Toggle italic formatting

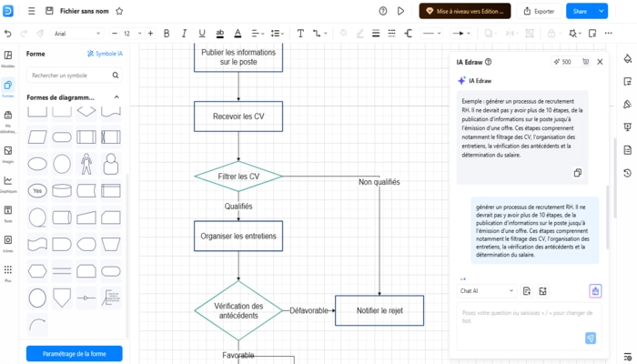coord(184,34)
